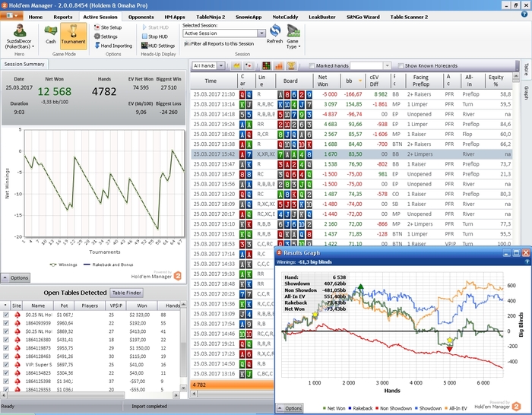
Task: Switch to the Opponents tab
Action: click(x=141, y=17)
